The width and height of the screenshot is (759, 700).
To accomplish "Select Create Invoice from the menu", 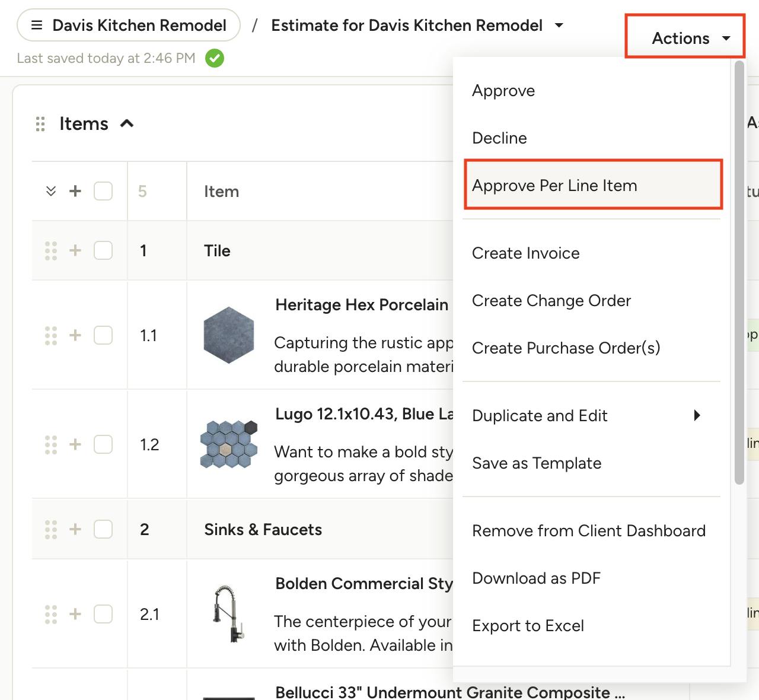I will 525,253.
